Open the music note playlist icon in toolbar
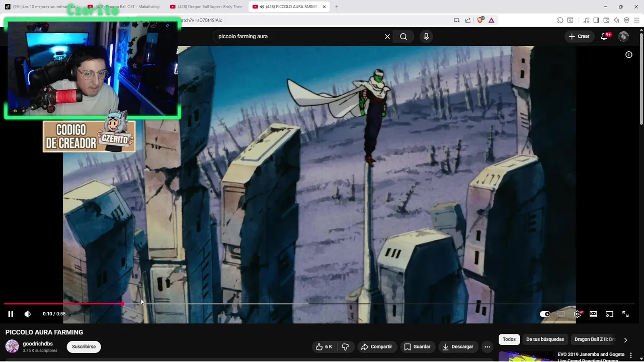Screen dimensions: 644x362 click(586, 20)
